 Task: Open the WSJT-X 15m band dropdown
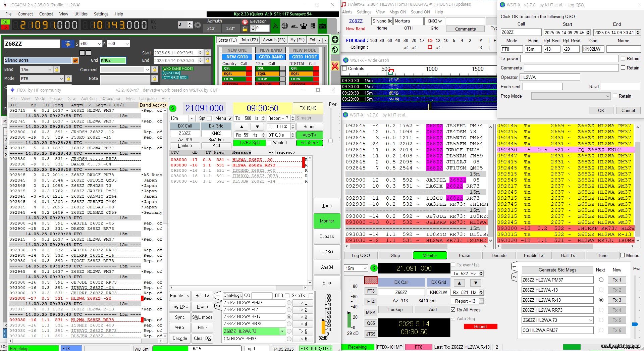pos(365,268)
